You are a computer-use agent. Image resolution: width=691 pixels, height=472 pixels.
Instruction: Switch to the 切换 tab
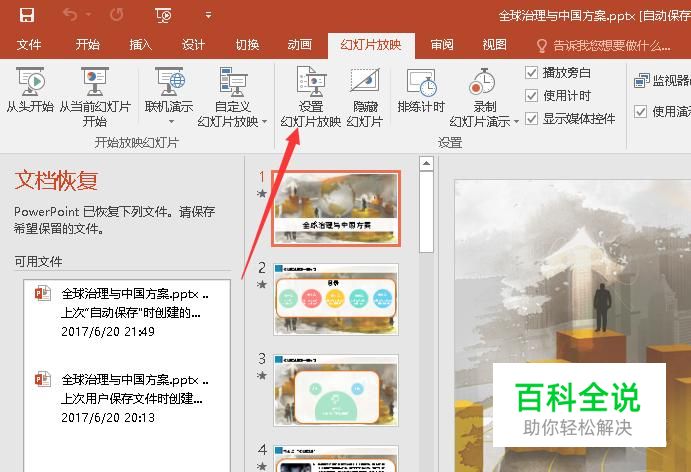point(247,45)
